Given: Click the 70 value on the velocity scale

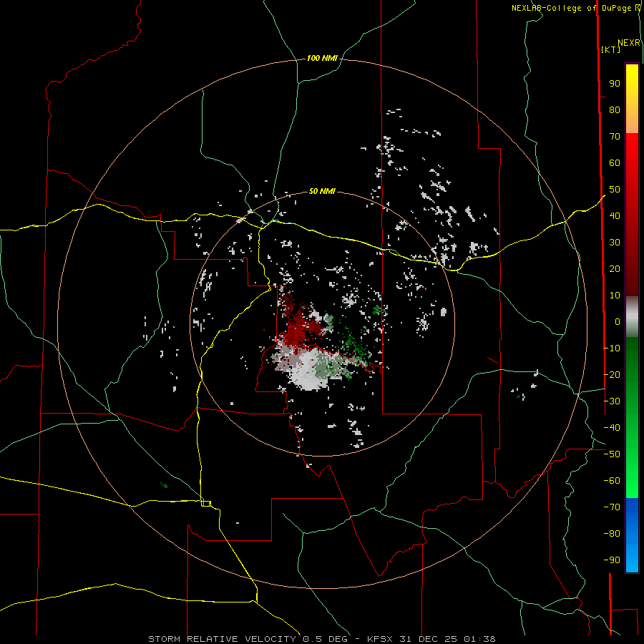Looking at the screenshot, I should (x=615, y=137).
